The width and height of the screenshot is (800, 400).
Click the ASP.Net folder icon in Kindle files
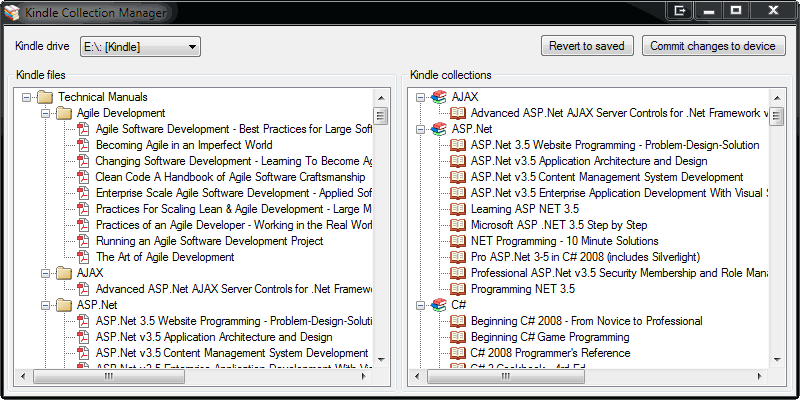click(64, 305)
